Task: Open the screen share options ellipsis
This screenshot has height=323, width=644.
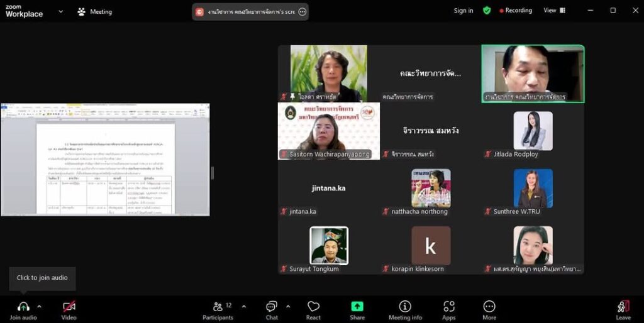Action: pos(302,11)
